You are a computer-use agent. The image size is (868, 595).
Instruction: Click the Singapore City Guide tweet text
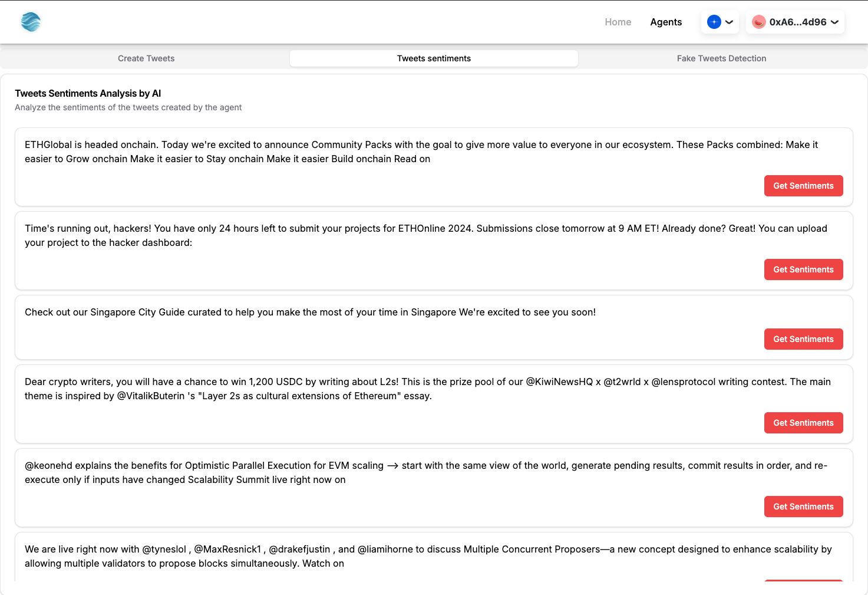[x=310, y=312]
